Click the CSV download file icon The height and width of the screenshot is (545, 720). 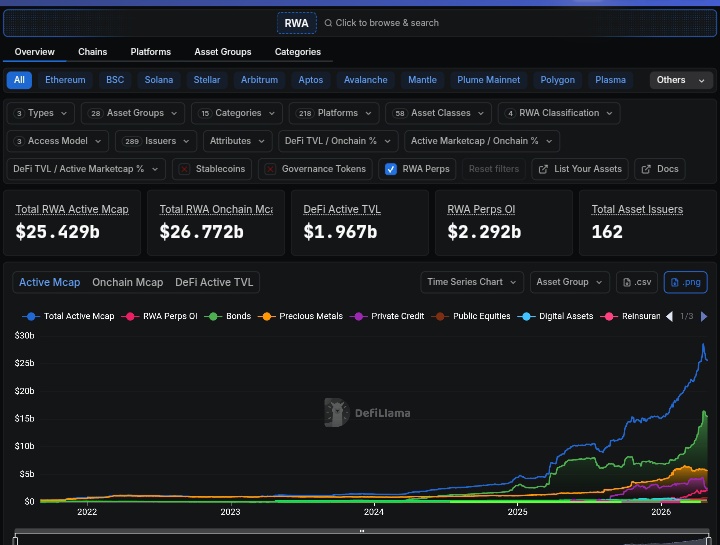coord(626,282)
